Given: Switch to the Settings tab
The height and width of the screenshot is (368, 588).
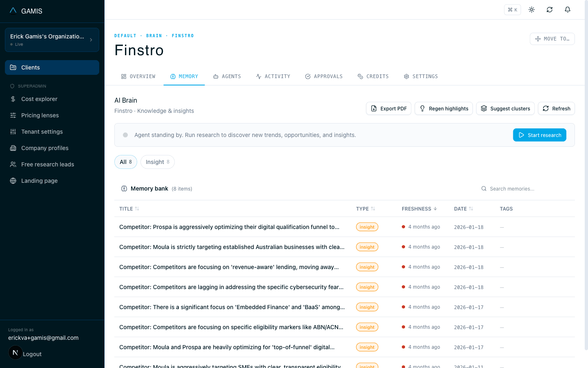Looking at the screenshot, I should pyautogui.click(x=421, y=76).
